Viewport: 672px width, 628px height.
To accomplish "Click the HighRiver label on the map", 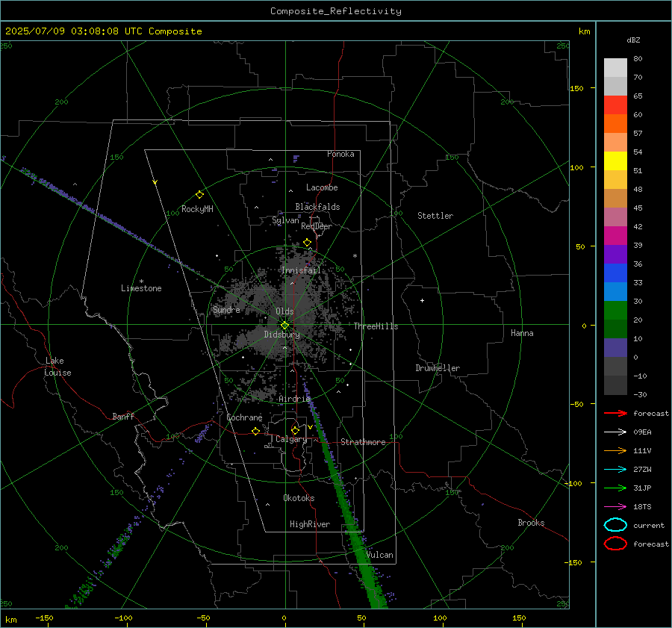I will click(310, 524).
